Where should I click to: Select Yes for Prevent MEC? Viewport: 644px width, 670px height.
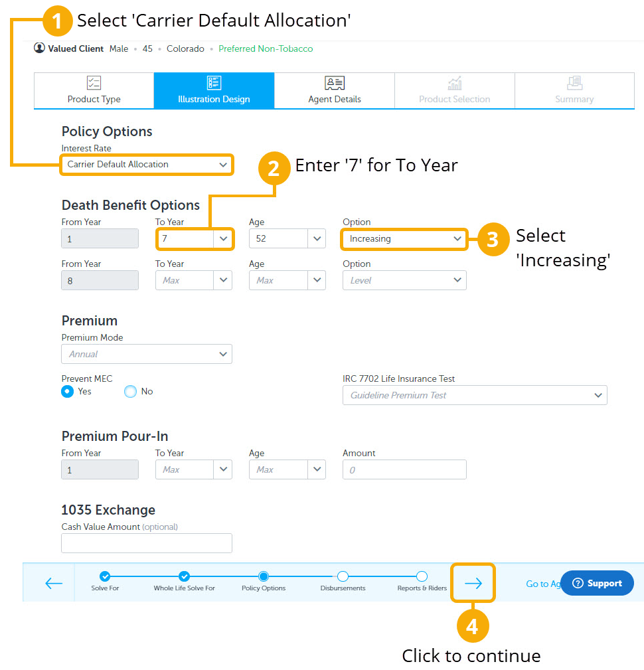tap(67, 392)
